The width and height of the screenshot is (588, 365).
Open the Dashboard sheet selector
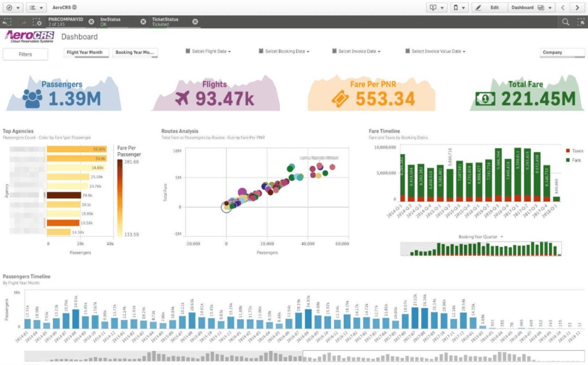click(530, 8)
